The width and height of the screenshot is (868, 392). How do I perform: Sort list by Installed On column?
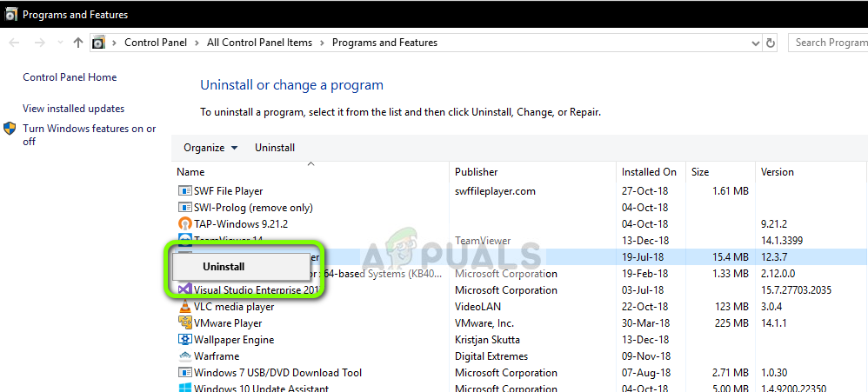click(651, 172)
